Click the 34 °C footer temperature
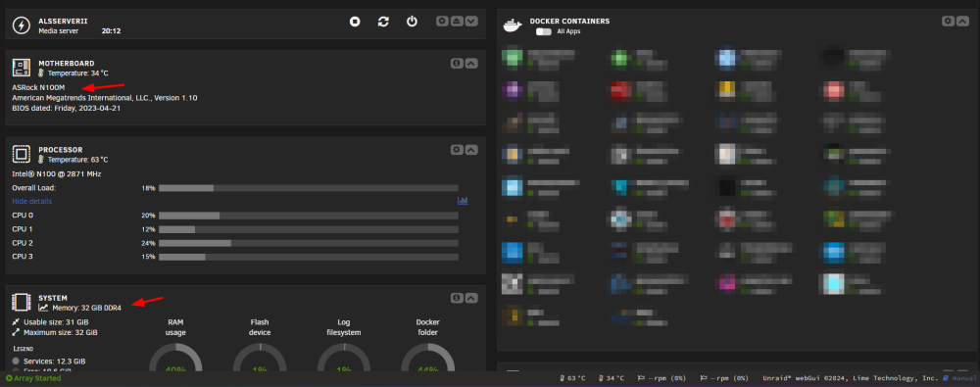 (x=612, y=378)
